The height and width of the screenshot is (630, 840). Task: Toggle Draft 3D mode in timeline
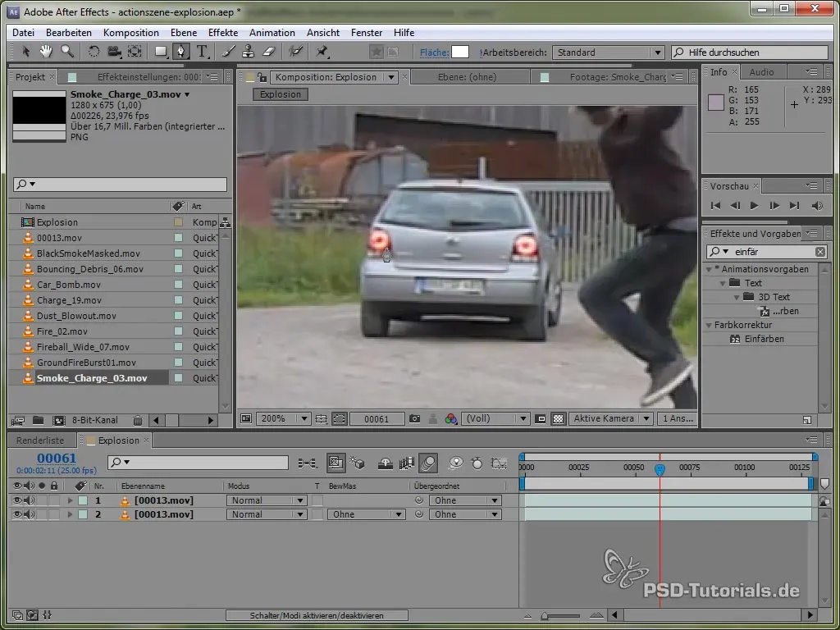point(357,463)
